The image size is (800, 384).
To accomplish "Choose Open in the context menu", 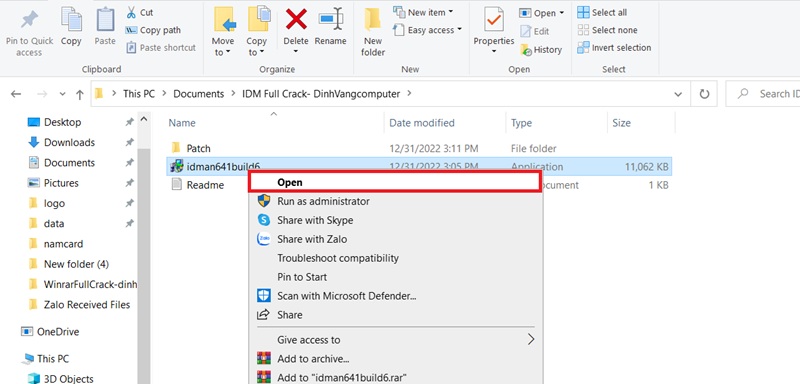I will (x=395, y=182).
